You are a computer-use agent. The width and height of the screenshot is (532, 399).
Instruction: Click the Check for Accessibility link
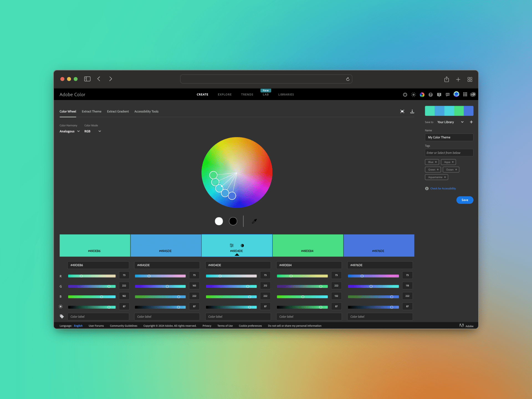point(443,188)
